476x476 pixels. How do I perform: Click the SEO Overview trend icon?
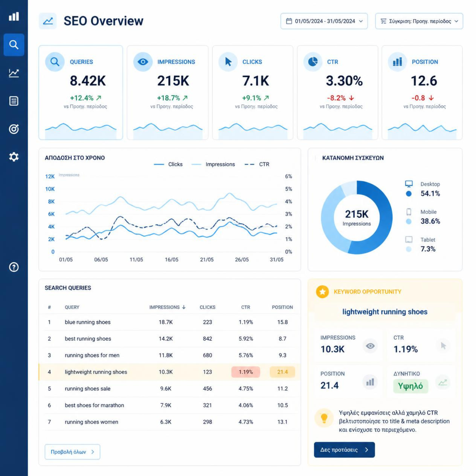[48, 21]
